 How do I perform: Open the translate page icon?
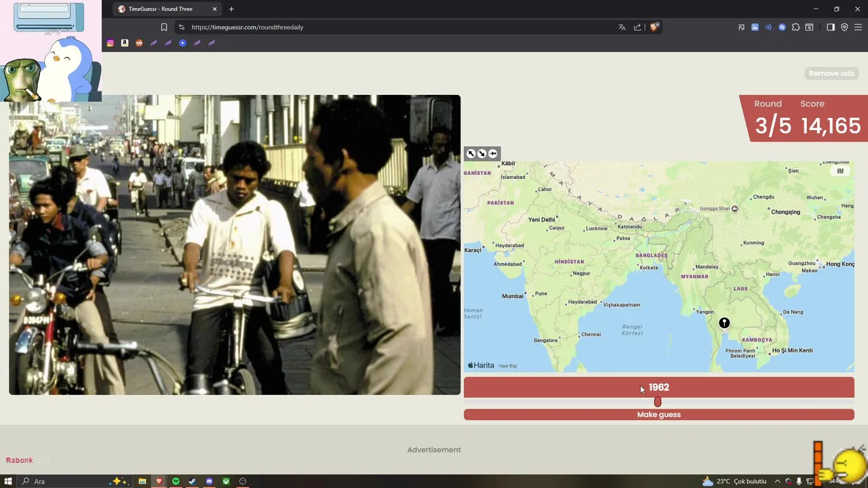622,27
